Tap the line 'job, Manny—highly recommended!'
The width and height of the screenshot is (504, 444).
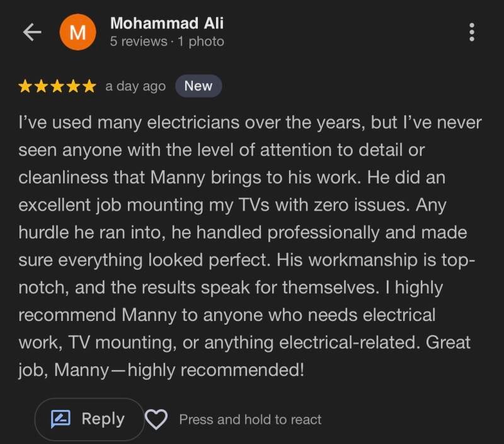tap(162, 370)
